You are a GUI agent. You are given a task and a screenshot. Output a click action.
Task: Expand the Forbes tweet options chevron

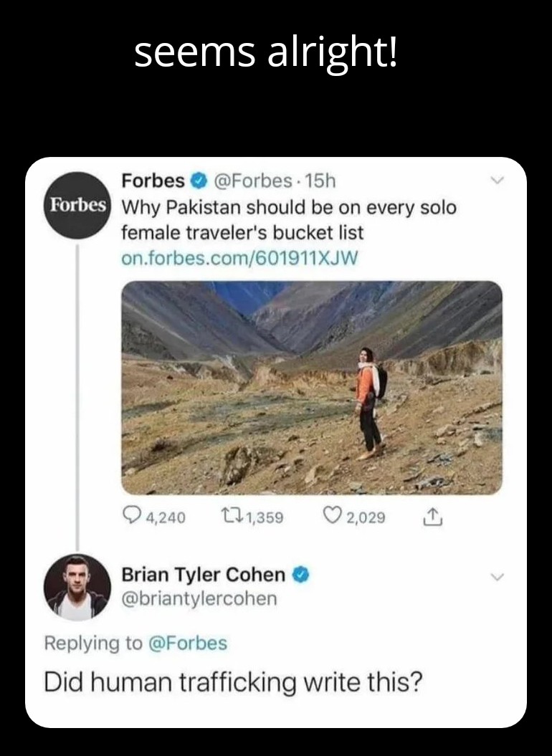point(495,182)
